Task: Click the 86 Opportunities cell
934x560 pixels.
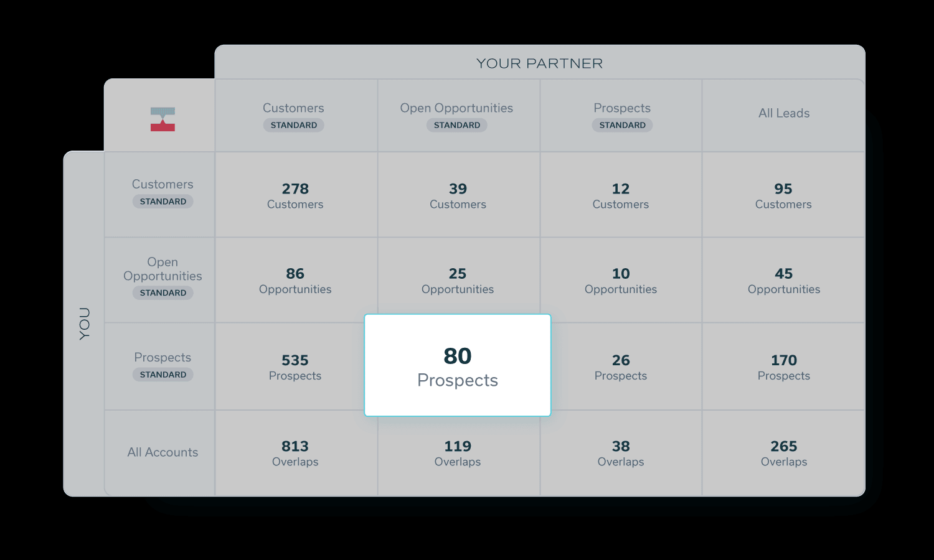Action: [295, 281]
